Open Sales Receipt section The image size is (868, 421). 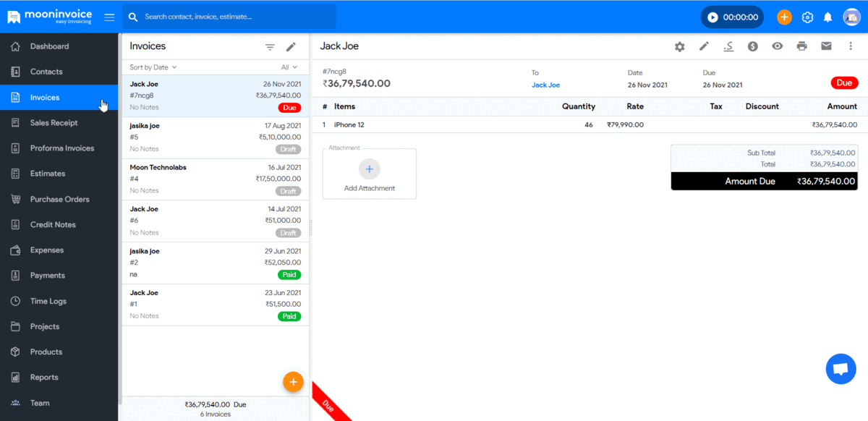(x=58, y=123)
